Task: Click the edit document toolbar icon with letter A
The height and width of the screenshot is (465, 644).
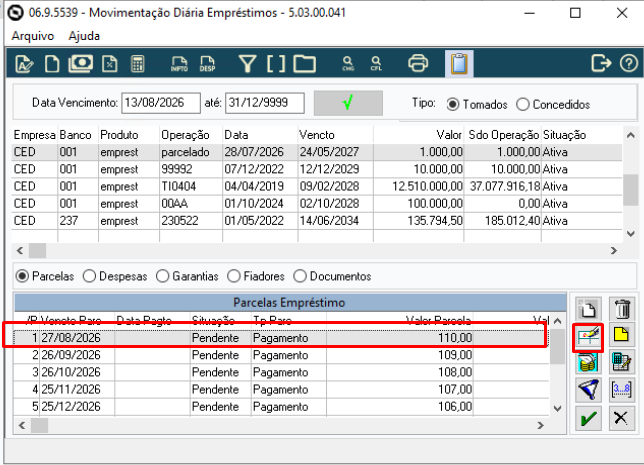Action: (x=24, y=64)
